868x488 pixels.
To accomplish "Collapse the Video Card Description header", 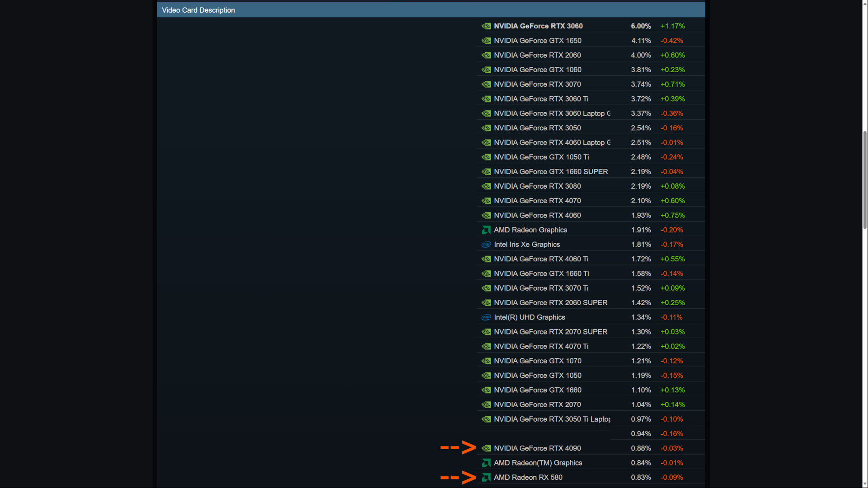I will pos(431,10).
